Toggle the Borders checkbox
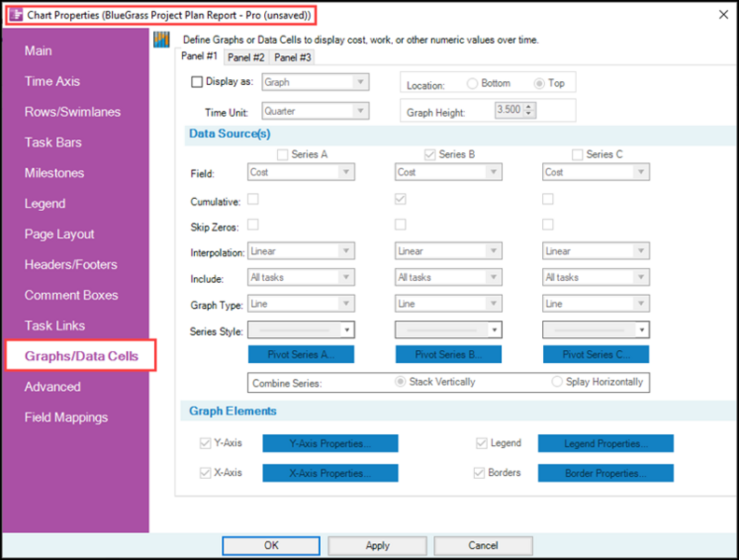The width and height of the screenshot is (739, 560). click(x=480, y=473)
